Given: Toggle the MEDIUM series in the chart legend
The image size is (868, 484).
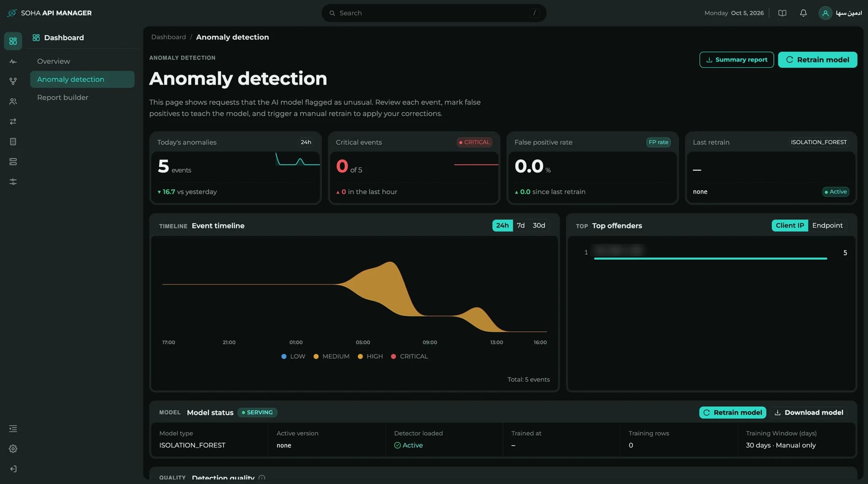Looking at the screenshot, I should (x=331, y=356).
